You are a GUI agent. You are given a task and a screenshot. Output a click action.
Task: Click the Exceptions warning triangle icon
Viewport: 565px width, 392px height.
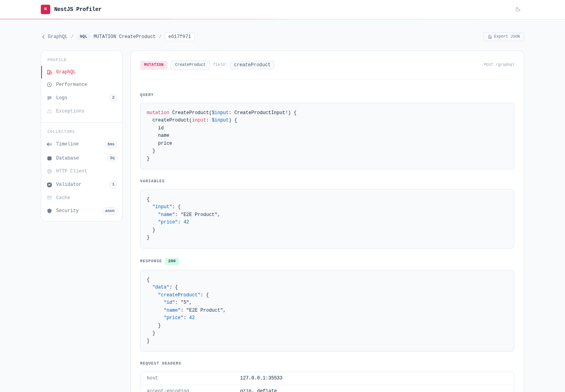pos(49,111)
